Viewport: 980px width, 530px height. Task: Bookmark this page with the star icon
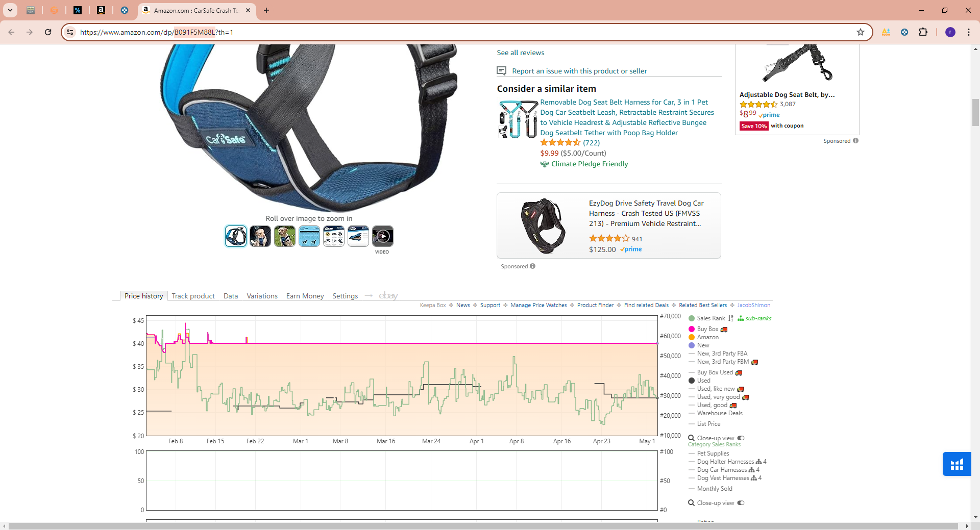[x=861, y=32]
